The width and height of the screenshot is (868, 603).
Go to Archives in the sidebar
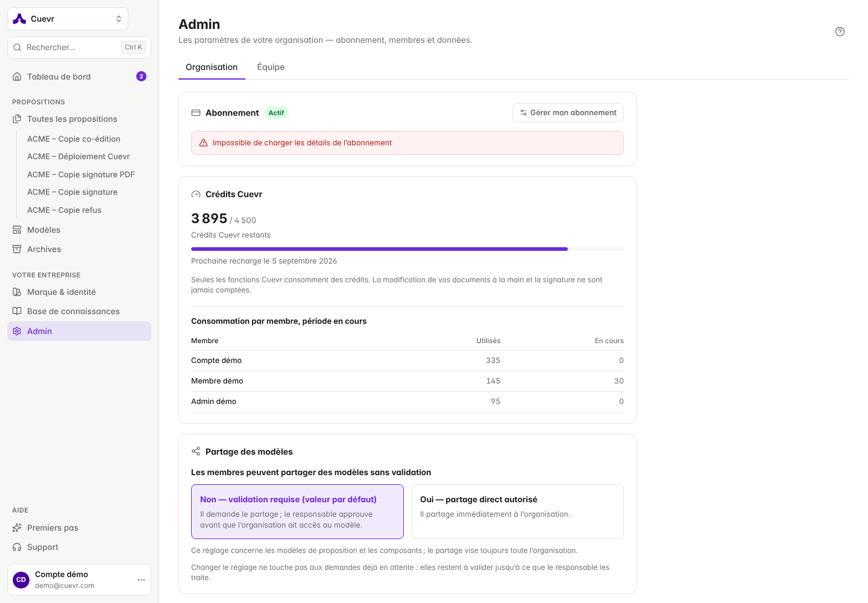pyautogui.click(x=79, y=249)
